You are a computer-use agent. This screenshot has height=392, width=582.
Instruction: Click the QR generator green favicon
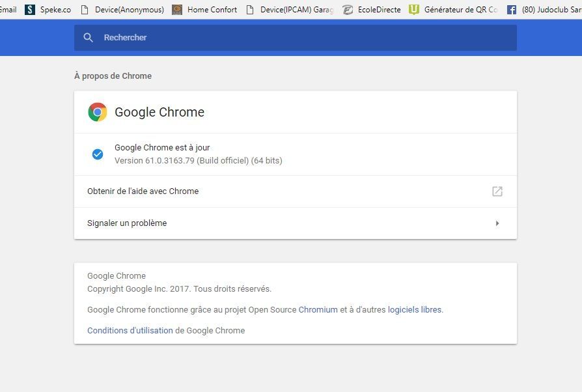[414, 10]
